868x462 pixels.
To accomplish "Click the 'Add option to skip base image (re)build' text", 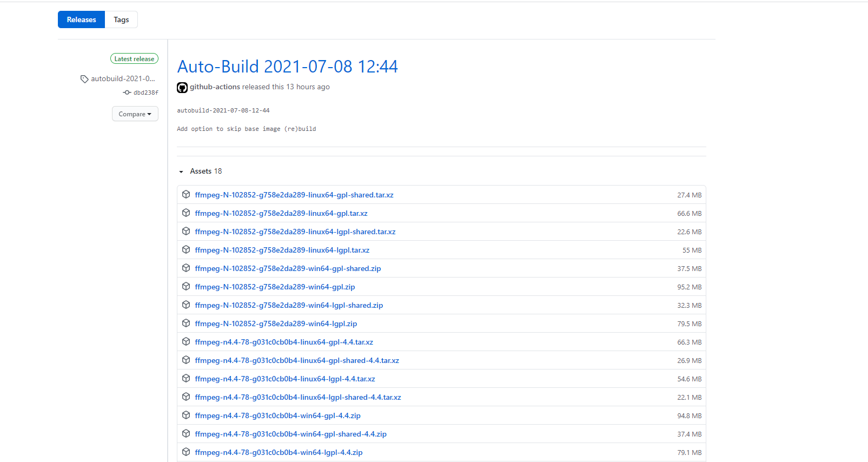I will [247, 129].
